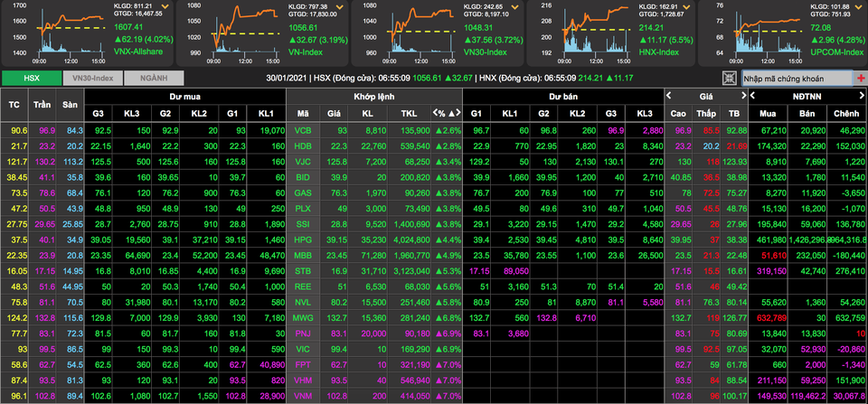Screen dimensions: 868x404
Task: Open stock symbol VCB
Action: 302,131
